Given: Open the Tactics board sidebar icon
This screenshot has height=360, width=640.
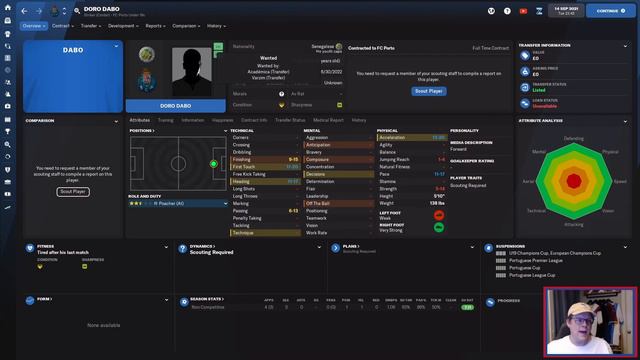Looking at the screenshot, I should (x=8, y=58).
